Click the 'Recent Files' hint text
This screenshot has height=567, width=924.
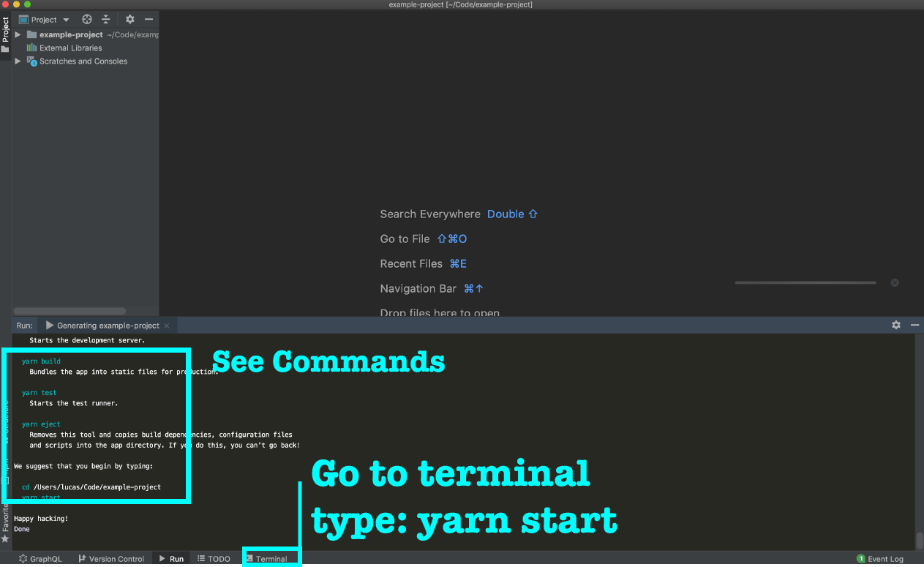tap(411, 264)
